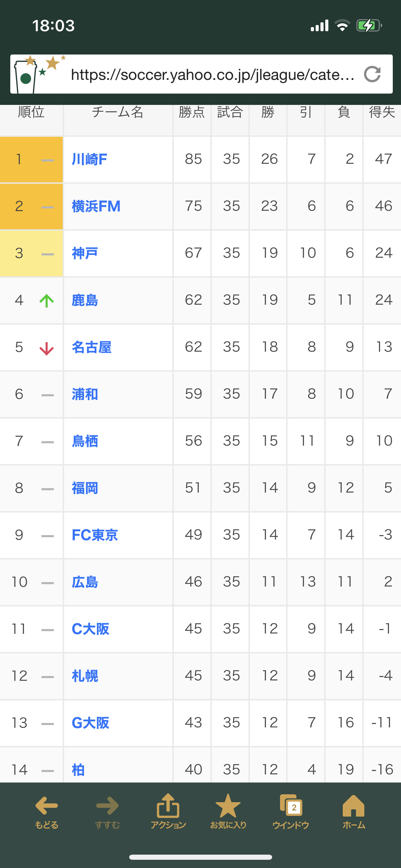The height and width of the screenshot is (868, 401).
Task: Open the C大阪 team link
Action: point(90,629)
